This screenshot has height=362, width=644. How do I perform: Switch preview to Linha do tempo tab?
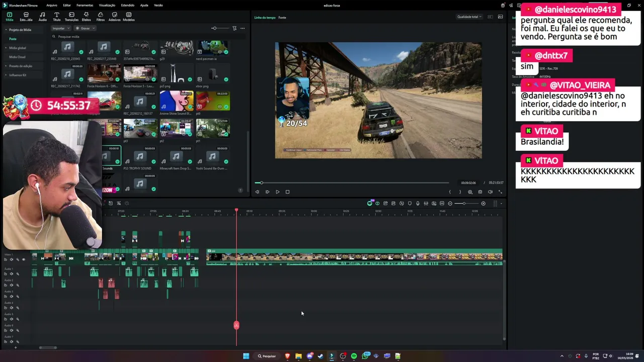click(265, 18)
